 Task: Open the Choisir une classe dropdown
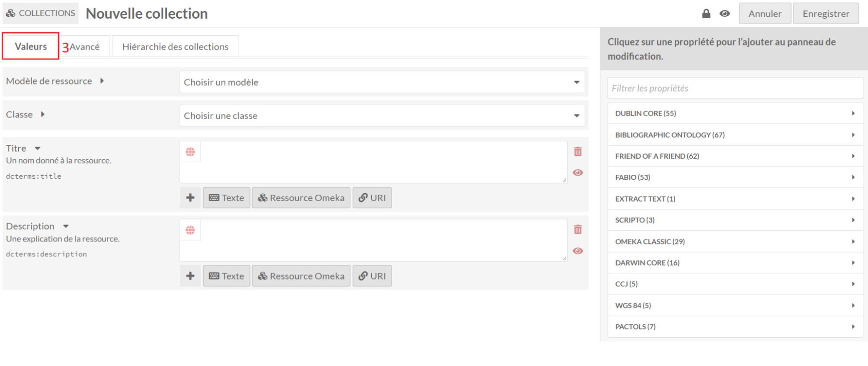click(x=382, y=116)
